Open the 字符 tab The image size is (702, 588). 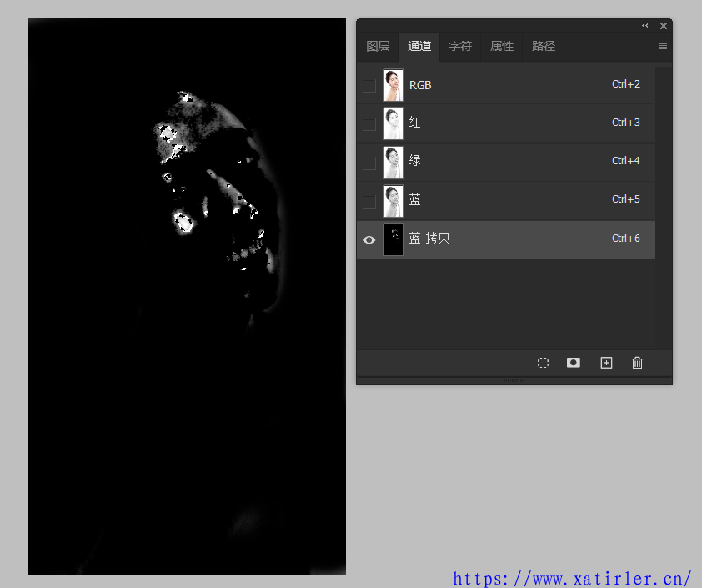460,46
